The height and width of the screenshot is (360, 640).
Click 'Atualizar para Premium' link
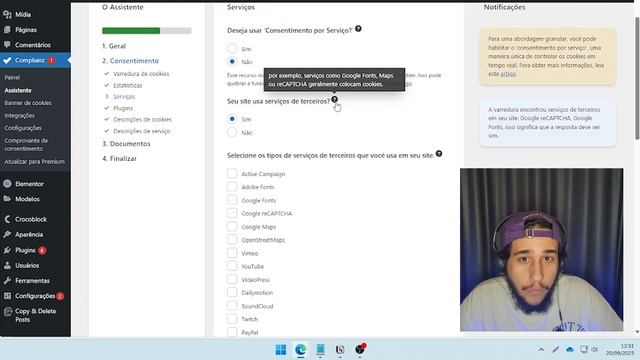[x=35, y=162]
